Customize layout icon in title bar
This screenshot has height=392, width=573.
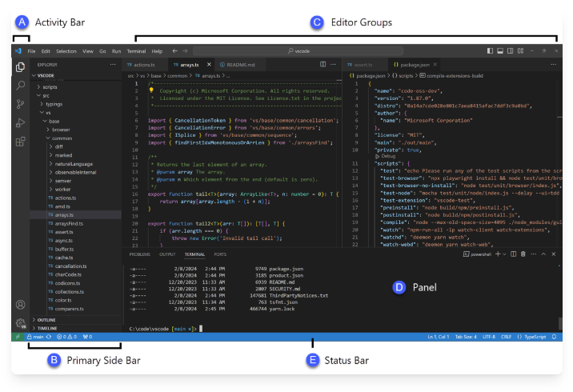521,50
